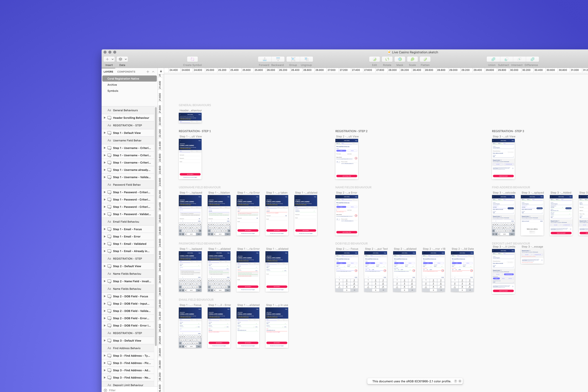Viewport: 588px width, 392px height.
Task: Click the Create Symbol icon in the toolbar
Action: click(x=192, y=59)
